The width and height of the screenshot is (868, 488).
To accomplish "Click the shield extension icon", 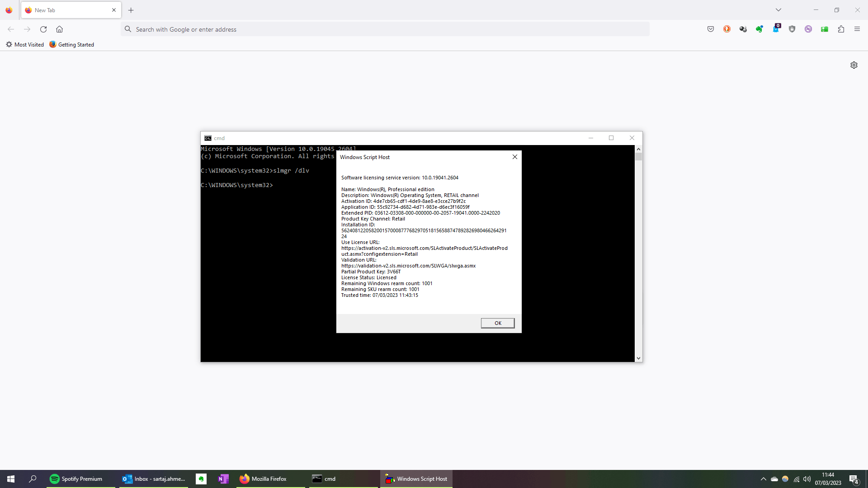I will (792, 29).
